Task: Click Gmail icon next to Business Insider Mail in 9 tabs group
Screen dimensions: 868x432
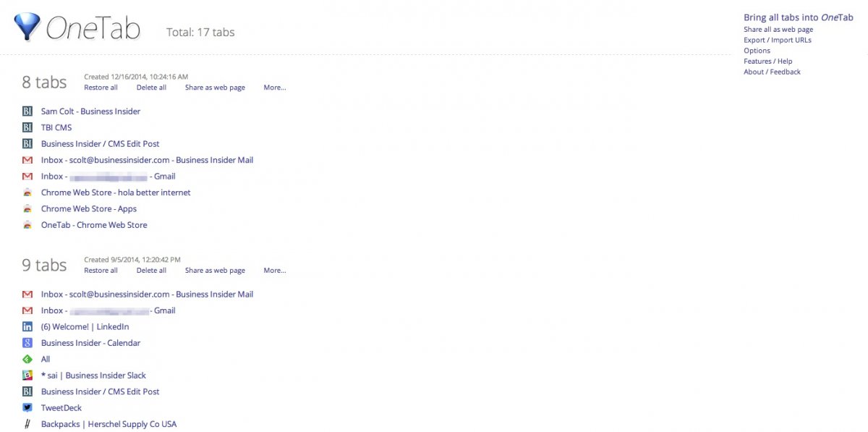Action: click(x=27, y=295)
